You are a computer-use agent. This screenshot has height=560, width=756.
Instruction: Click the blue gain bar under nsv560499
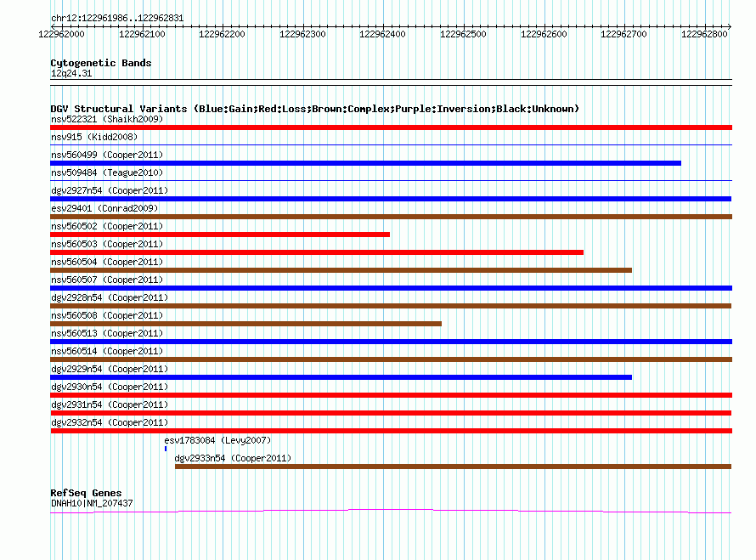[x=365, y=163]
